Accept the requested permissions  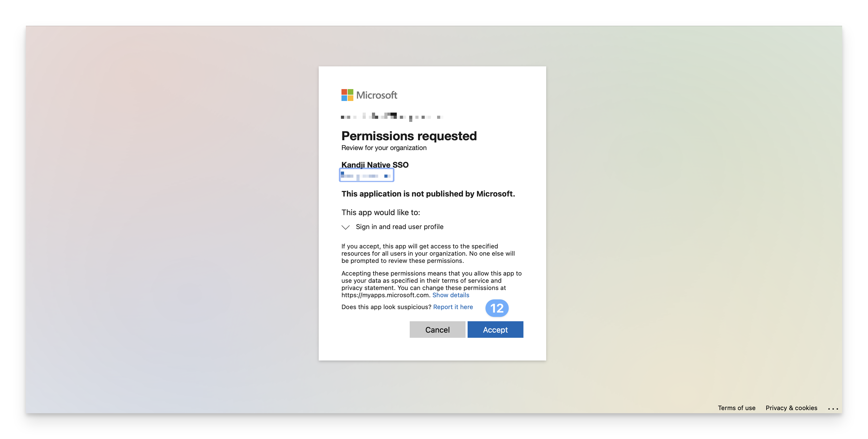495,330
